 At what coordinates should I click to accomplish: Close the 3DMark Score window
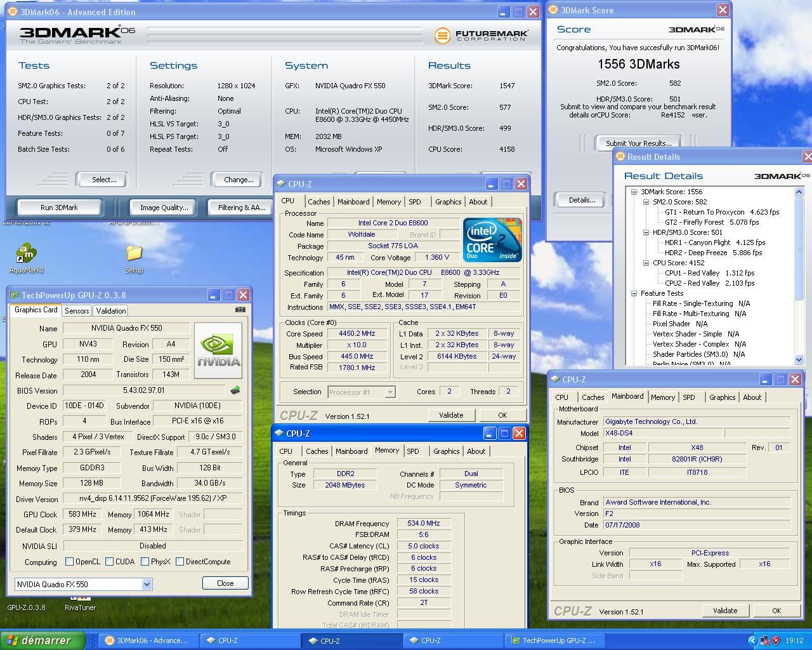[723, 10]
